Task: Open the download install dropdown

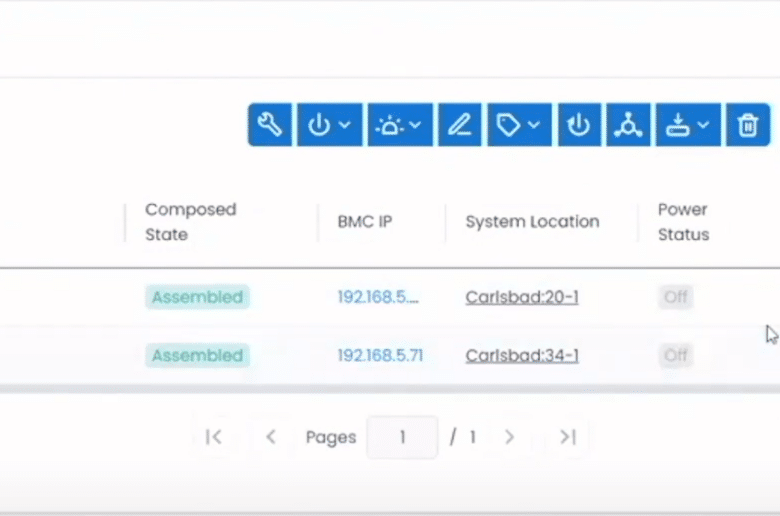Action: point(688,124)
